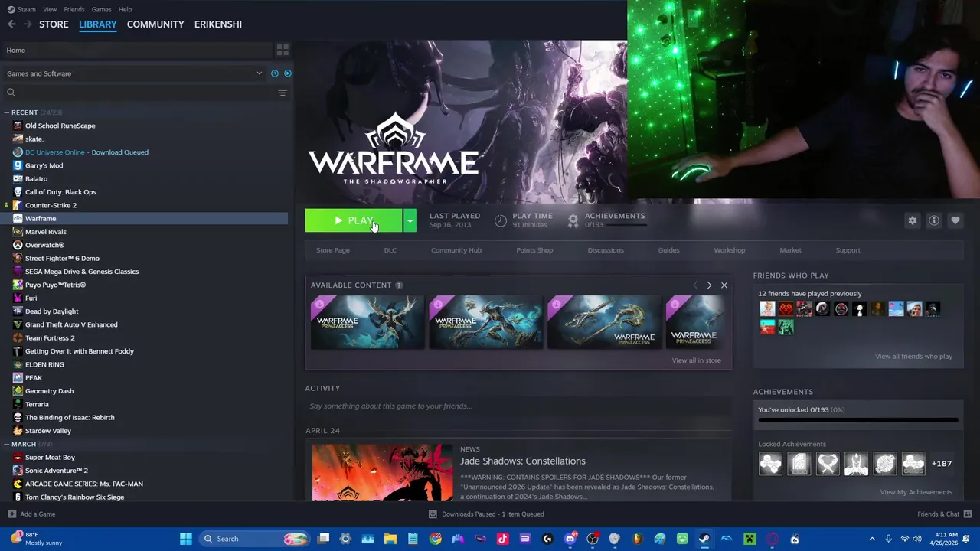Open the Points Shop link

tap(534, 250)
